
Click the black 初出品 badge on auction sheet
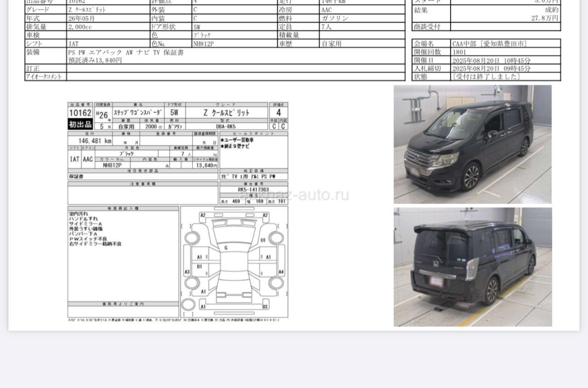click(x=80, y=125)
